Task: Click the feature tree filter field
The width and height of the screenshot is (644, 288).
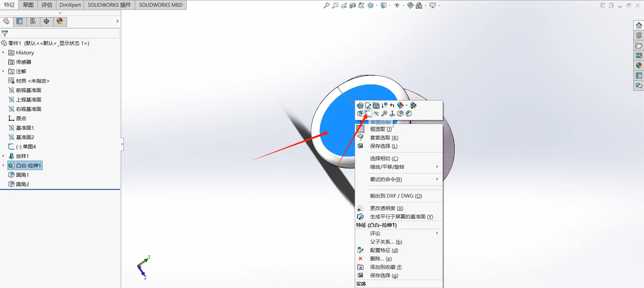Action: tap(60, 34)
